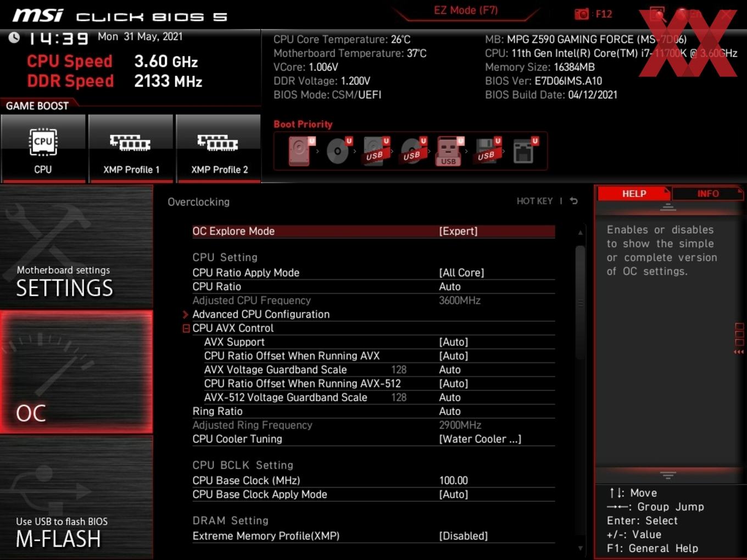Click the BIOS Mode CSM/UEFI text
Image resolution: width=747 pixels, height=560 pixels.
(x=327, y=94)
